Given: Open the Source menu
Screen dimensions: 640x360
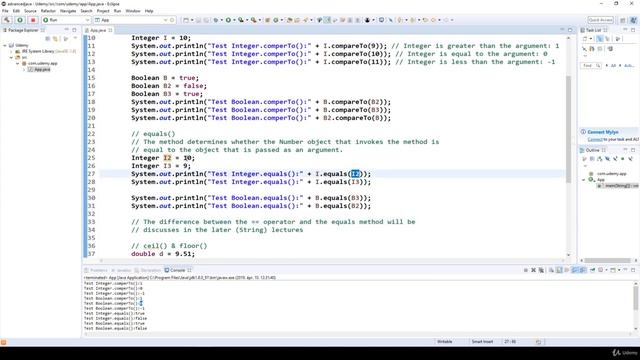Looking at the screenshot, I should point(30,11).
